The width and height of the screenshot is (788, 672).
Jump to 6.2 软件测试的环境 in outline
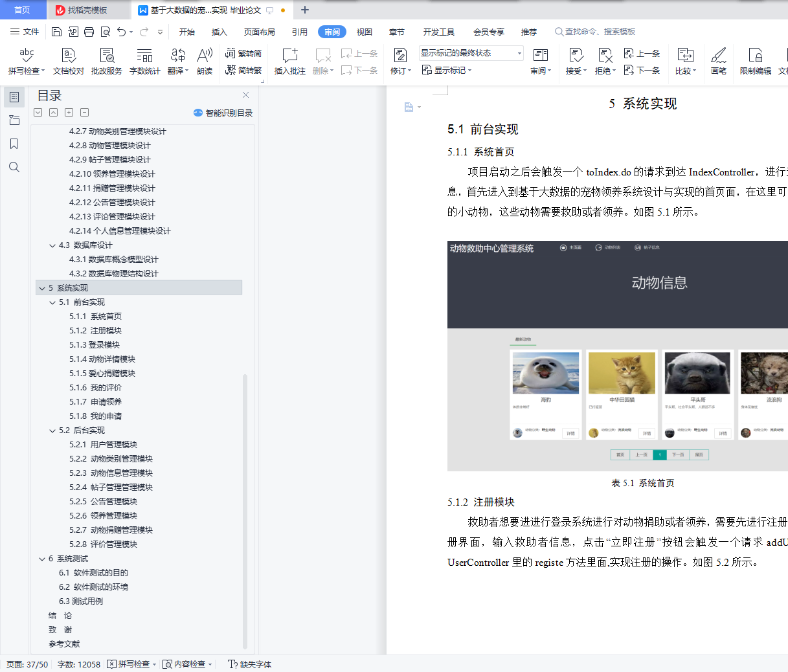tap(93, 587)
